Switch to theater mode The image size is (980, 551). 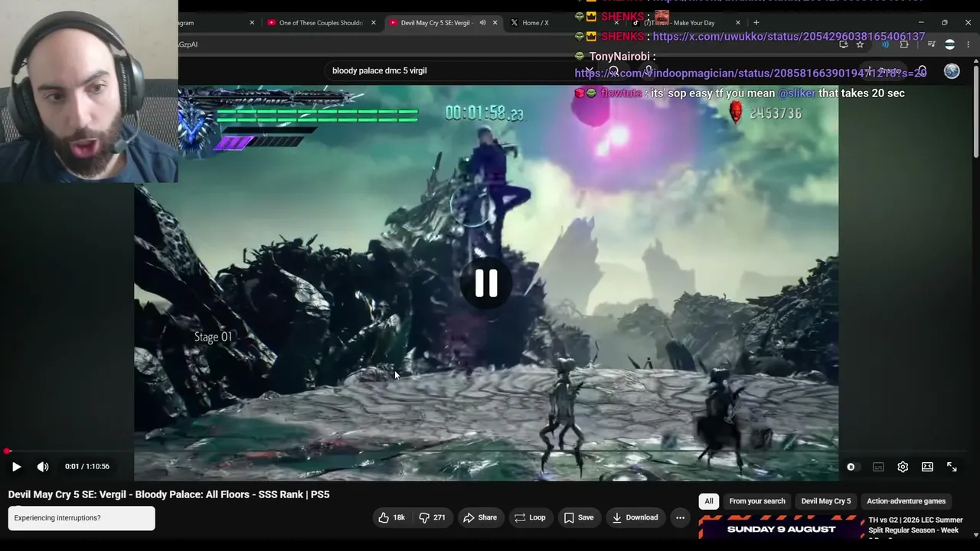(927, 467)
